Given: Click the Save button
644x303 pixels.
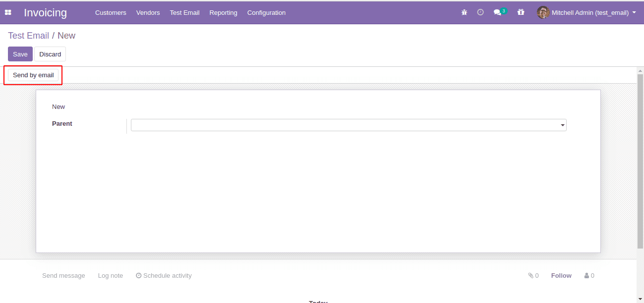Looking at the screenshot, I should click(20, 54).
